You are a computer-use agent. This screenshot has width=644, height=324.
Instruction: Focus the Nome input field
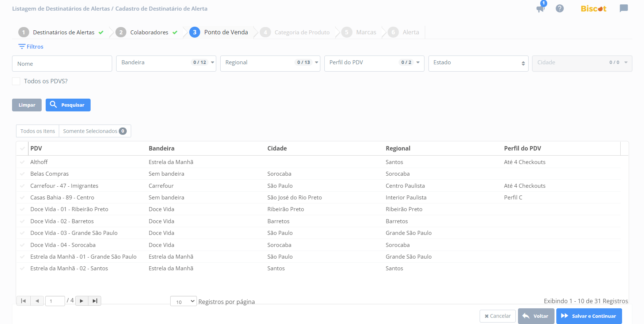(62, 64)
